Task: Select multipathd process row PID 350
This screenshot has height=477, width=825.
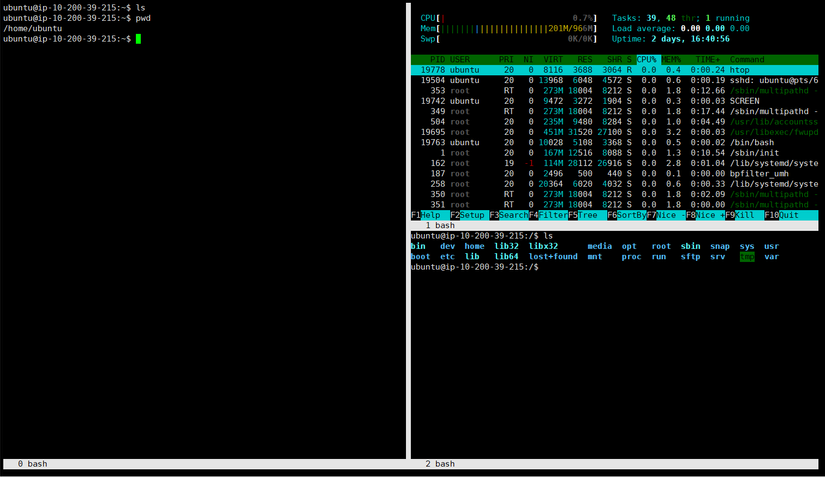Action: (615, 194)
